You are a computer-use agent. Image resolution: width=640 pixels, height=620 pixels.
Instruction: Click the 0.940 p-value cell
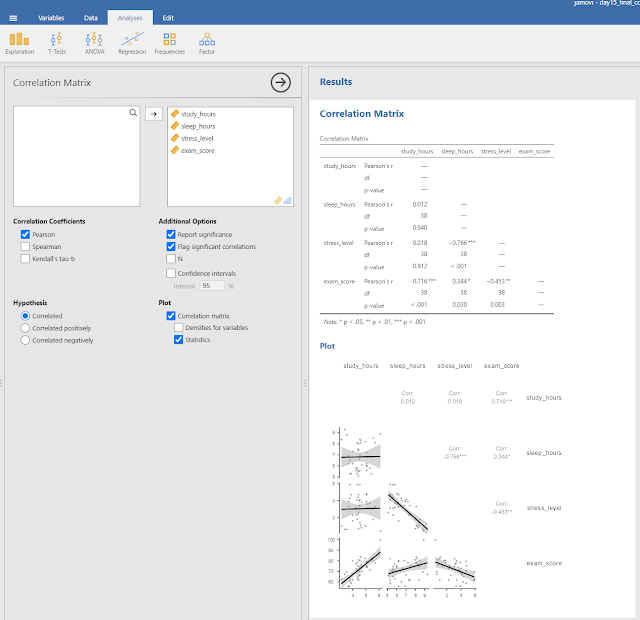pos(420,228)
